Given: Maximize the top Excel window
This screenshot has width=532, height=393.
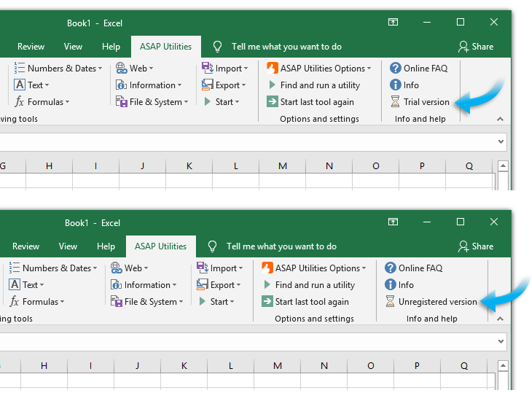Looking at the screenshot, I should tap(461, 23).
